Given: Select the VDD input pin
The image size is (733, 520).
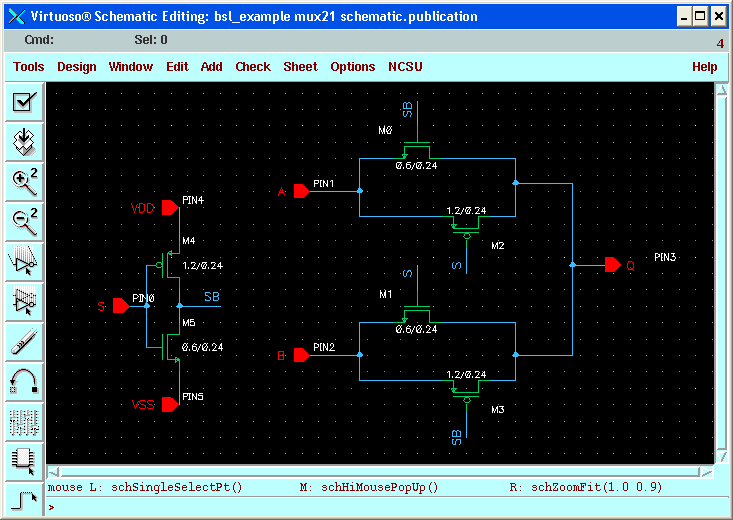Looking at the screenshot, I should 170,208.
